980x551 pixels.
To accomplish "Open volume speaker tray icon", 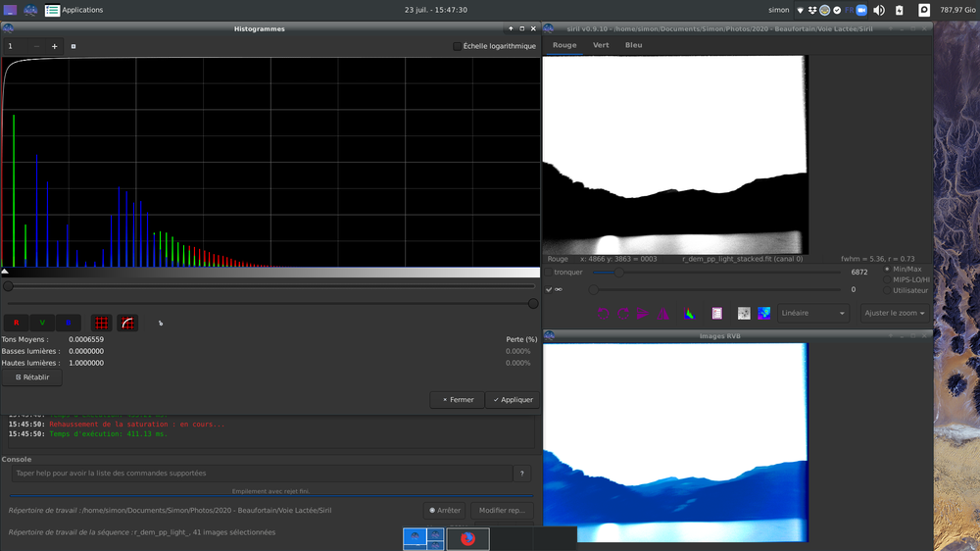I will (x=879, y=10).
